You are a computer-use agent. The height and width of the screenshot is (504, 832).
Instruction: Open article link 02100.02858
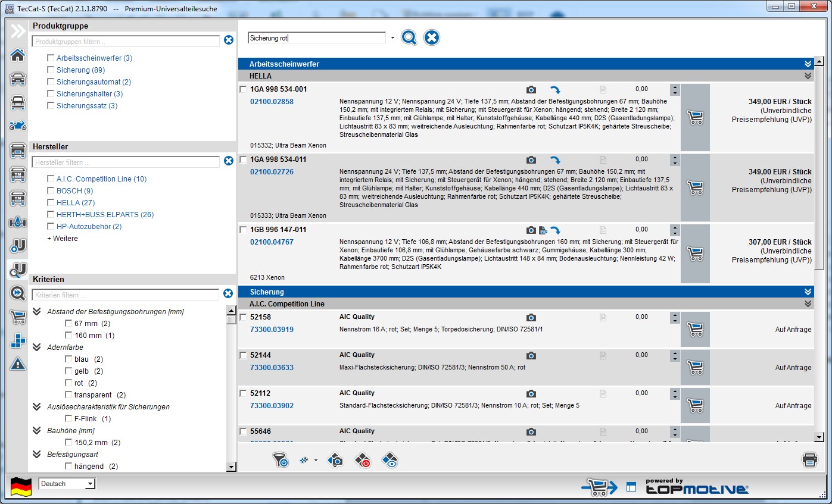tap(272, 102)
